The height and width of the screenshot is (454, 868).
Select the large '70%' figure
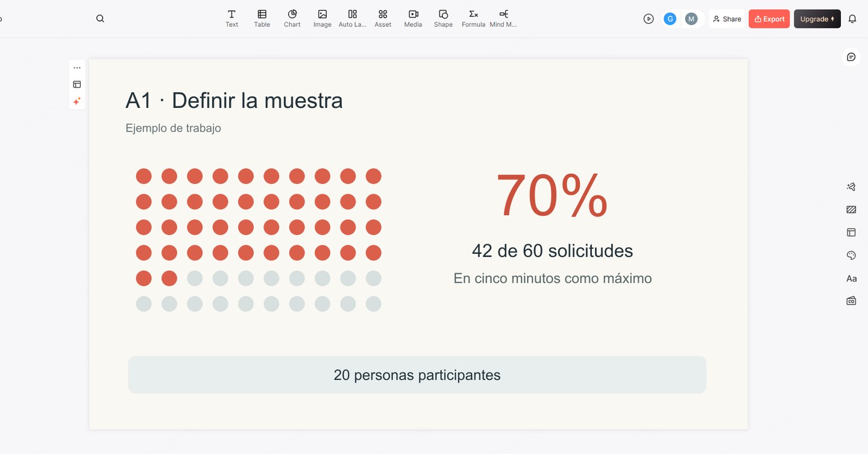coord(552,195)
